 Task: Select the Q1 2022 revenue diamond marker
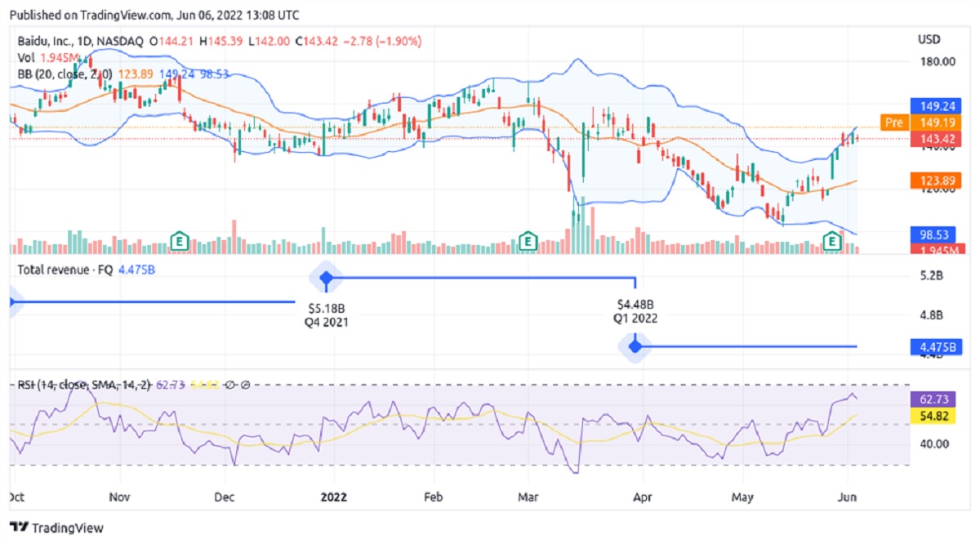coord(635,347)
